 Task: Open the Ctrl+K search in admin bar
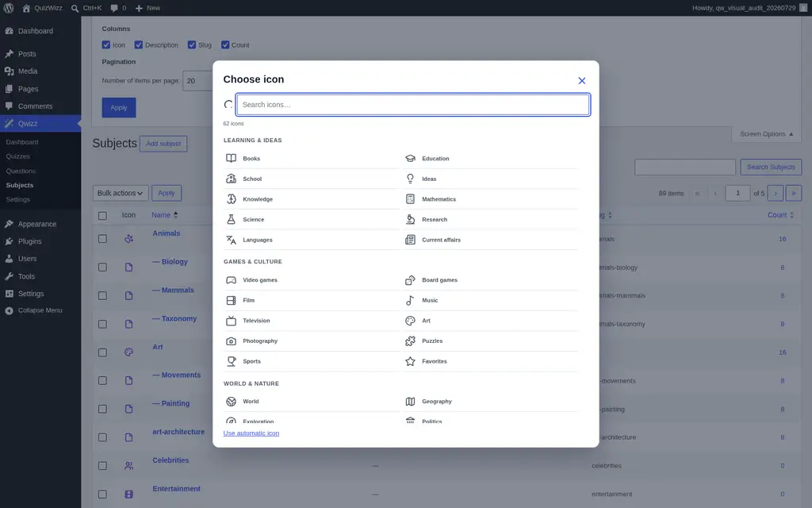coord(86,8)
